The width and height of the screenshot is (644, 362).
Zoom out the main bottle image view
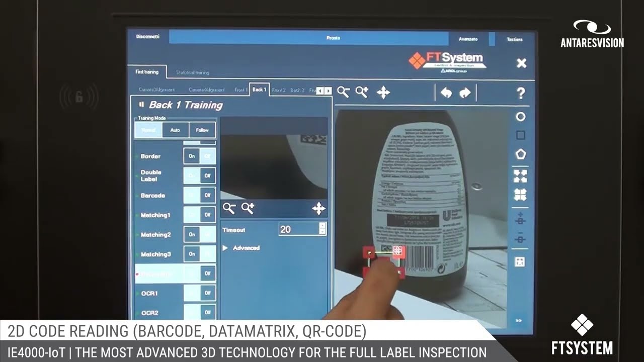tap(344, 92)
